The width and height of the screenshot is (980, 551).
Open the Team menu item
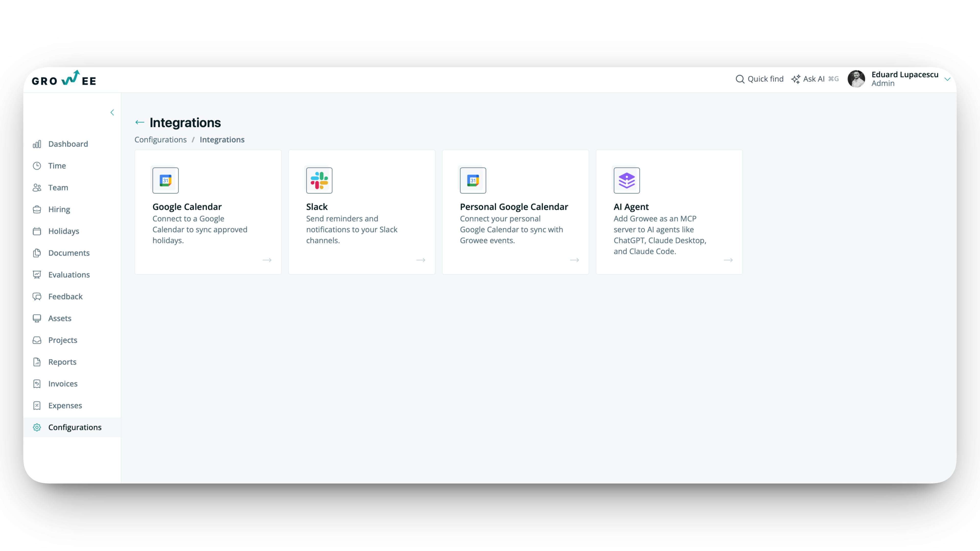(x=72, y=187)
